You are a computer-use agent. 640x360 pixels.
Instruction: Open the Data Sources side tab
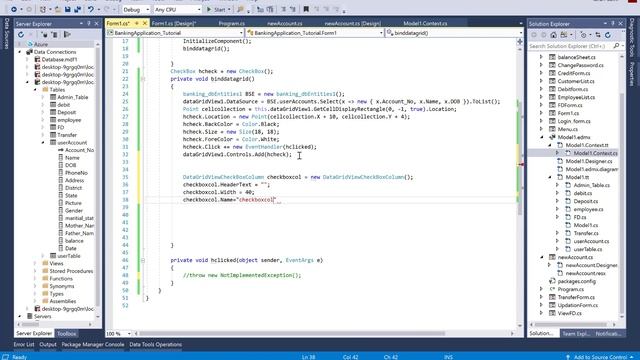pos(6,34)
